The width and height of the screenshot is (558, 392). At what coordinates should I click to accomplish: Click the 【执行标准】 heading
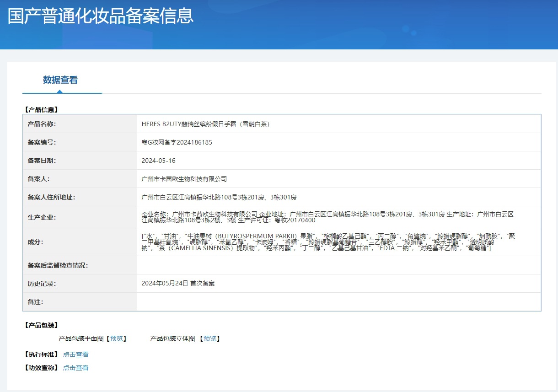click(41, 354)
